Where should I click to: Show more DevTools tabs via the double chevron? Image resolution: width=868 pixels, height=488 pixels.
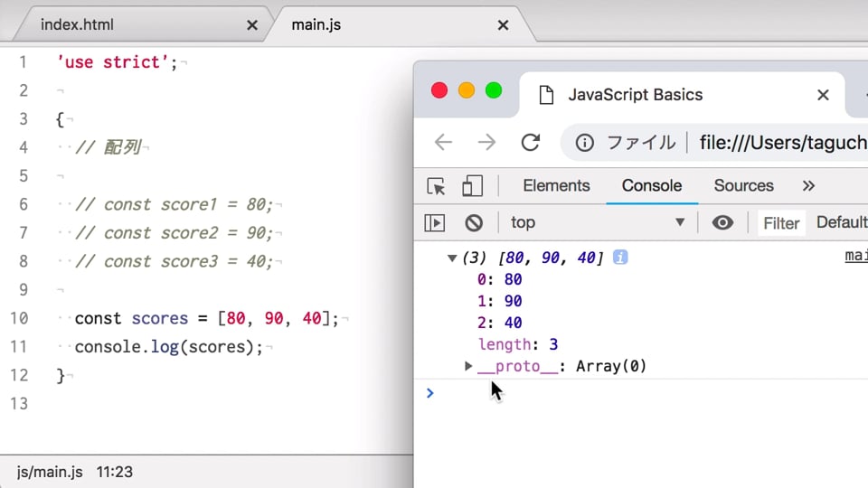(808, 186)
